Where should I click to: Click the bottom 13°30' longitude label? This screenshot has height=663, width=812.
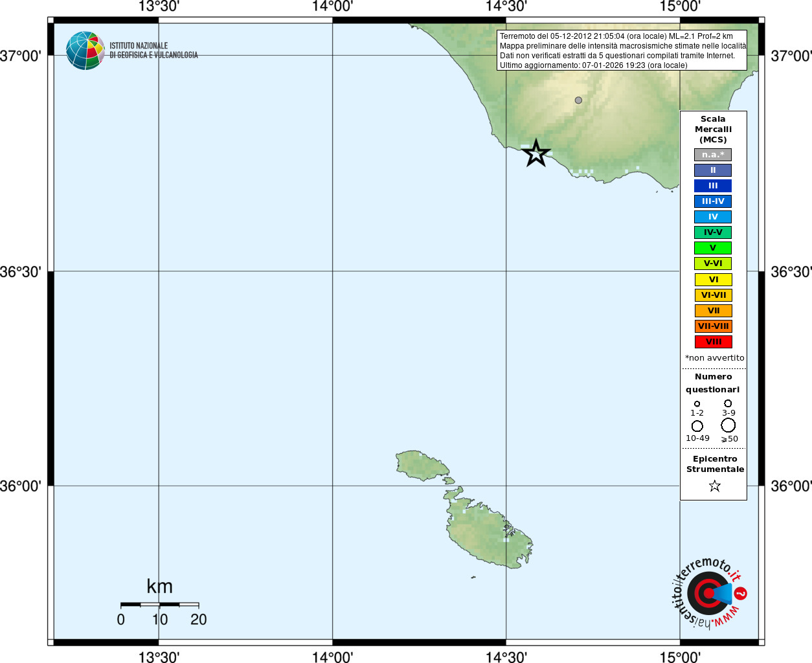(159, 657)
